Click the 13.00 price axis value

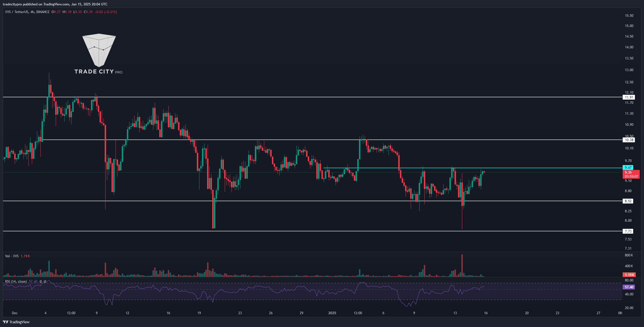click(629, 70)
